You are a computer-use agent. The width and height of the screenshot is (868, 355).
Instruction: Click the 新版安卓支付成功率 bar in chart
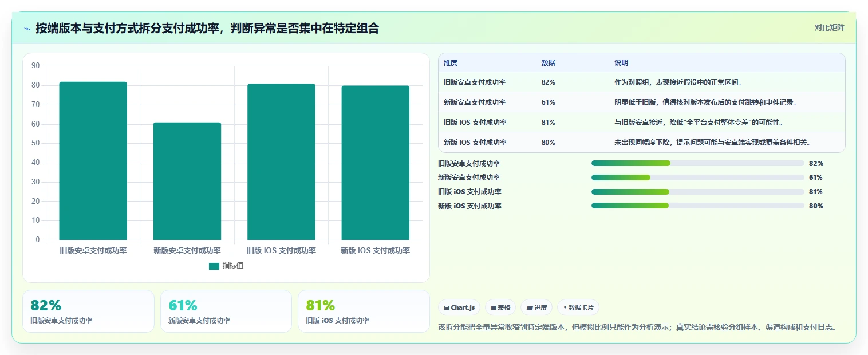187,181
